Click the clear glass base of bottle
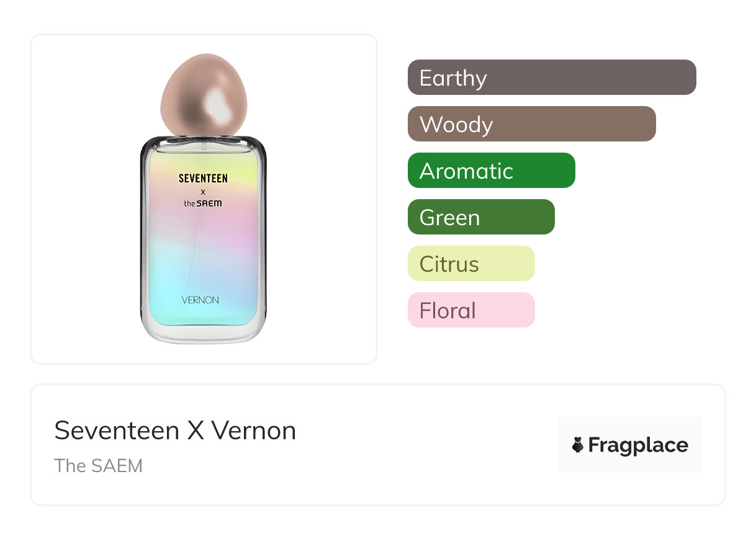Screen dimensions: 756x536 click(x=204, y=333)
